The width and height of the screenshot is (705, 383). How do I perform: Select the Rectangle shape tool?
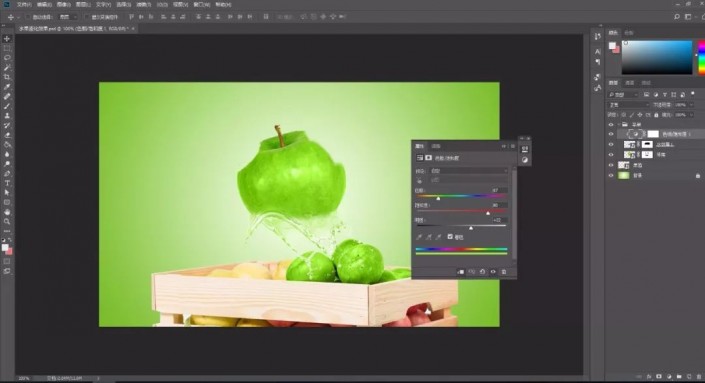point(7,202)
